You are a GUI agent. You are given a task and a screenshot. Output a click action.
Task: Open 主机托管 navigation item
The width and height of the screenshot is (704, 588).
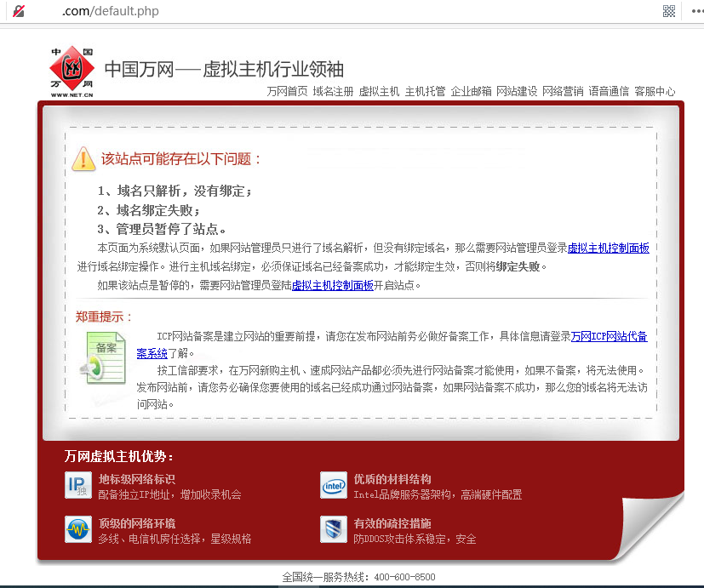[425, 92]
